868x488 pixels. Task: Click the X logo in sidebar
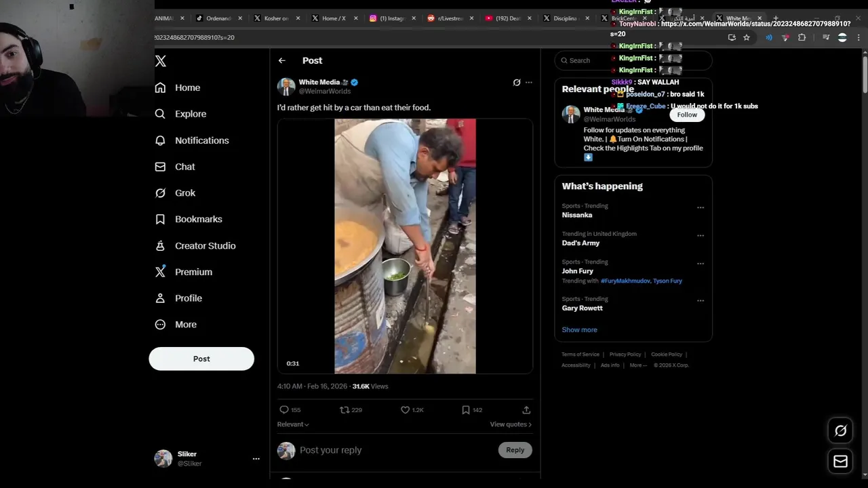161,61
